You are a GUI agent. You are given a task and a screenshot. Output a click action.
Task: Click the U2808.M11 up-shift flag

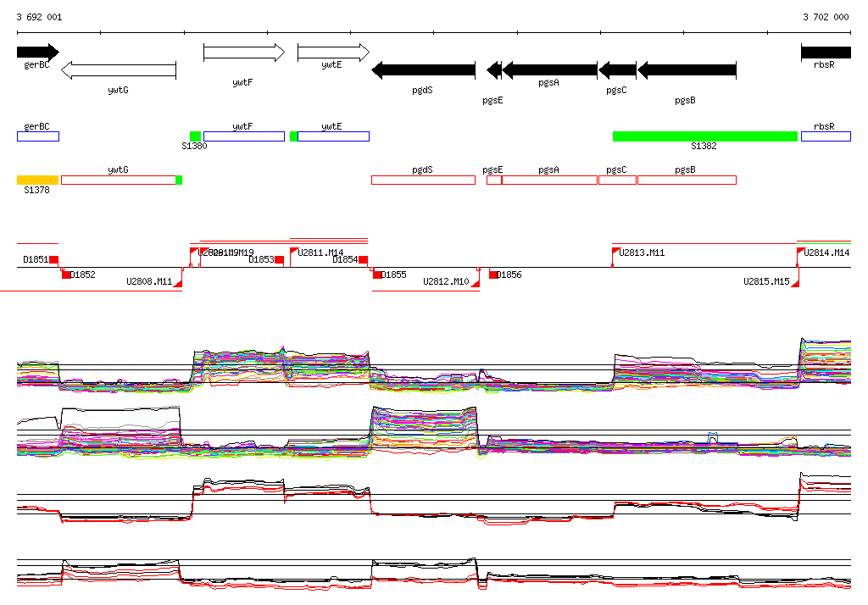pyautogui.click(x=178, y=283)
